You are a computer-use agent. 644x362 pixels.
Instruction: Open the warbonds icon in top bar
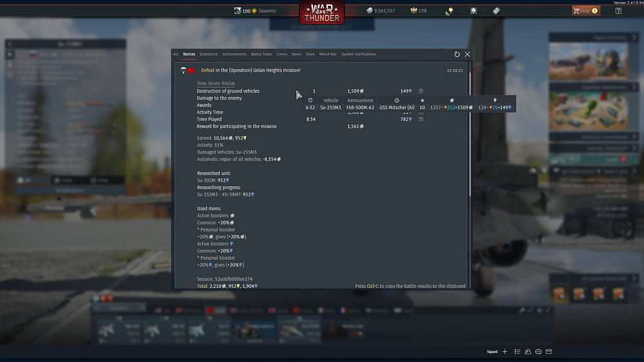(473, 11)
